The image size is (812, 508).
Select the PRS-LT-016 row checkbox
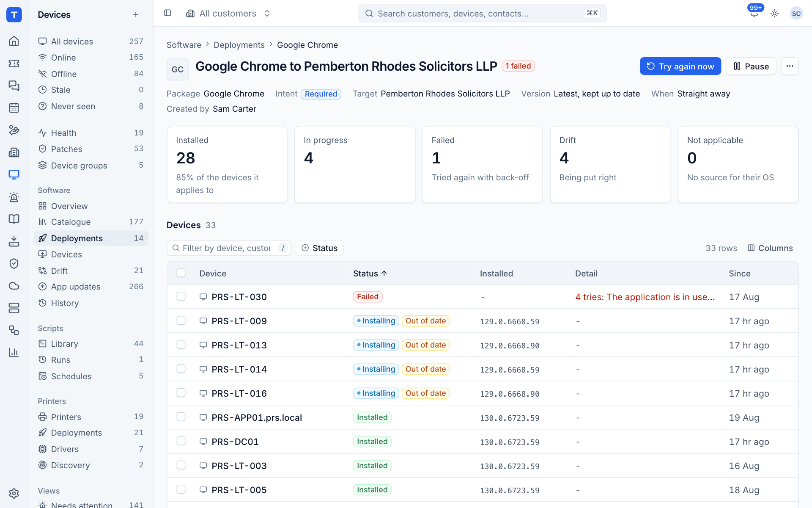point(181,393)
